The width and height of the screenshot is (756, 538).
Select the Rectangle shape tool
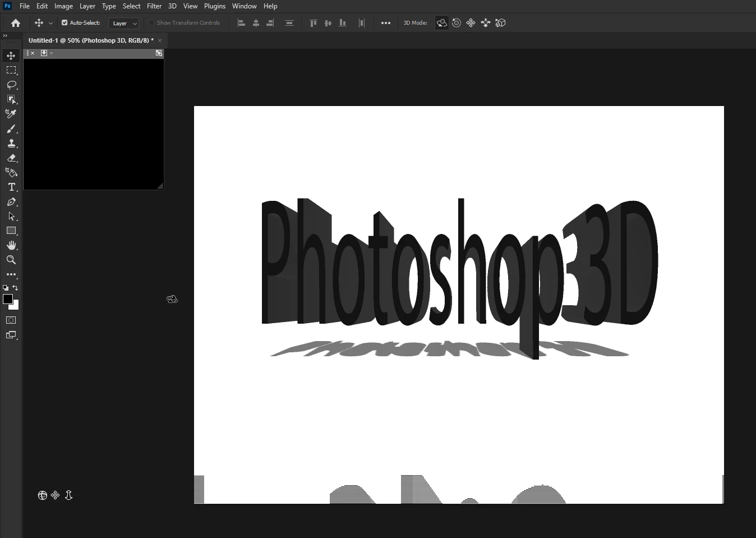pos(11,231)
